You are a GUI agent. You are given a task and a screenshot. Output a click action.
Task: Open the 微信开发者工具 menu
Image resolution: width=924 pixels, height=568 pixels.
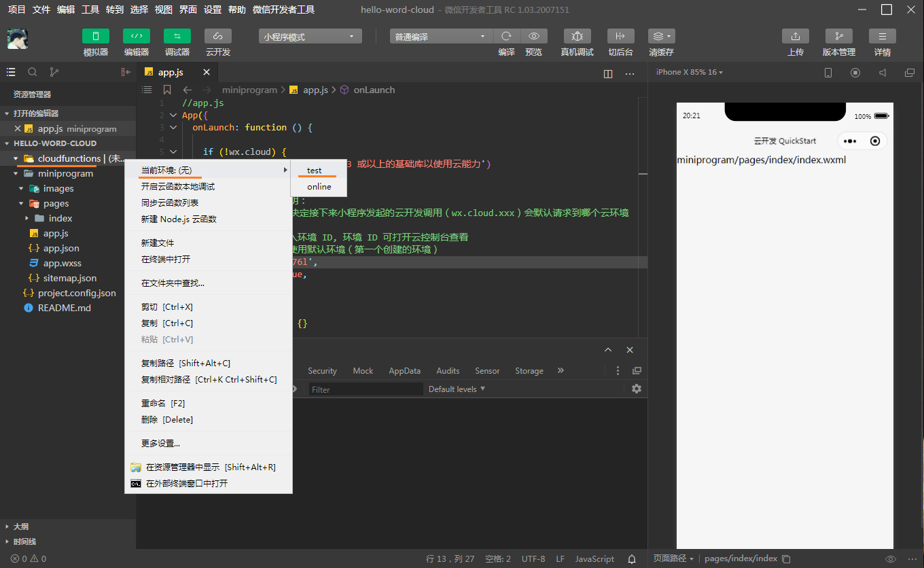283,10
